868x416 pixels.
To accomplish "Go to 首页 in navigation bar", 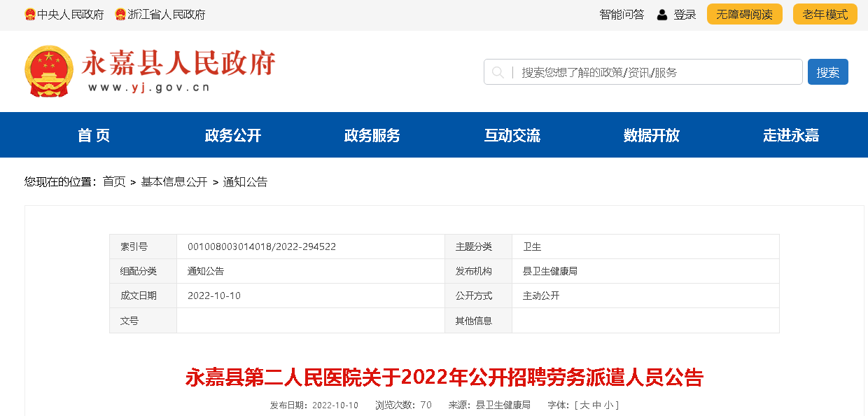I will click(94, 135).
